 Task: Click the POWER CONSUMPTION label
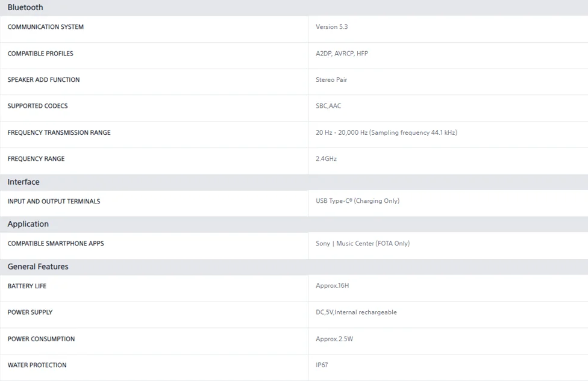coord(41,339)
